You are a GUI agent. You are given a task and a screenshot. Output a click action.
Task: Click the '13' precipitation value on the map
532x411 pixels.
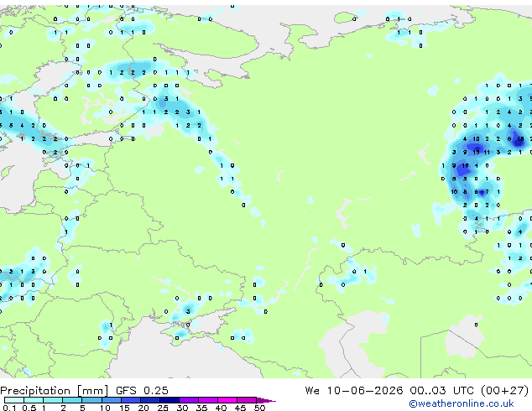(x=477, y=152)
